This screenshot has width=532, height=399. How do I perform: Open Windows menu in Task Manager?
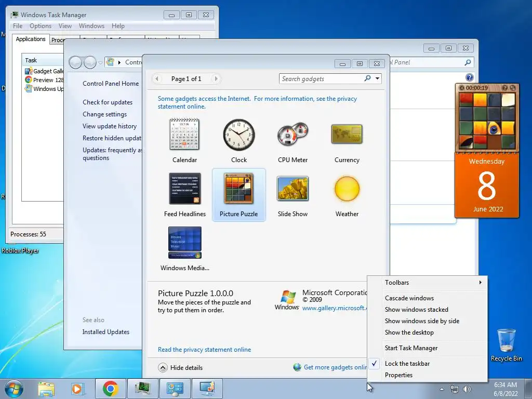(x=91, y=26)
